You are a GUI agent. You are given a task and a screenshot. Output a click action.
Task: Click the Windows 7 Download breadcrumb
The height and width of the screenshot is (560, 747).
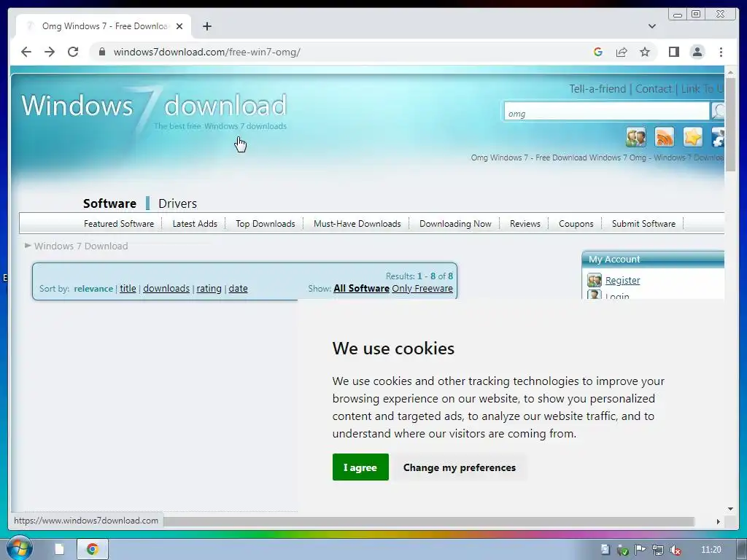click(x=81, y=246)
